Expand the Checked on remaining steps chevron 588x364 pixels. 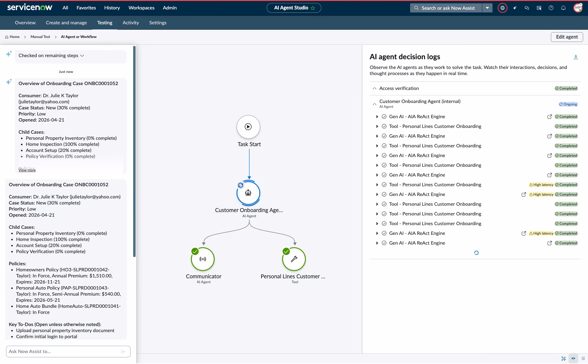coord(82,56)
